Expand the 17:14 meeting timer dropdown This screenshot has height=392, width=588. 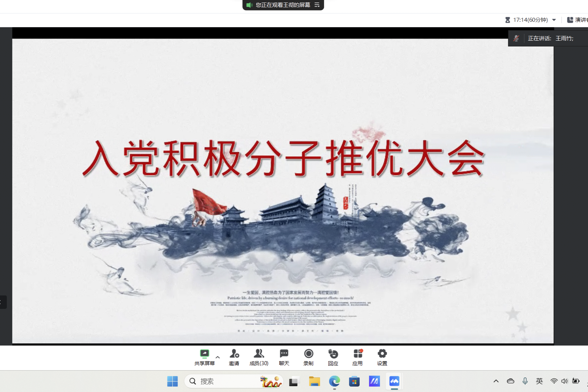click(554, 20)
